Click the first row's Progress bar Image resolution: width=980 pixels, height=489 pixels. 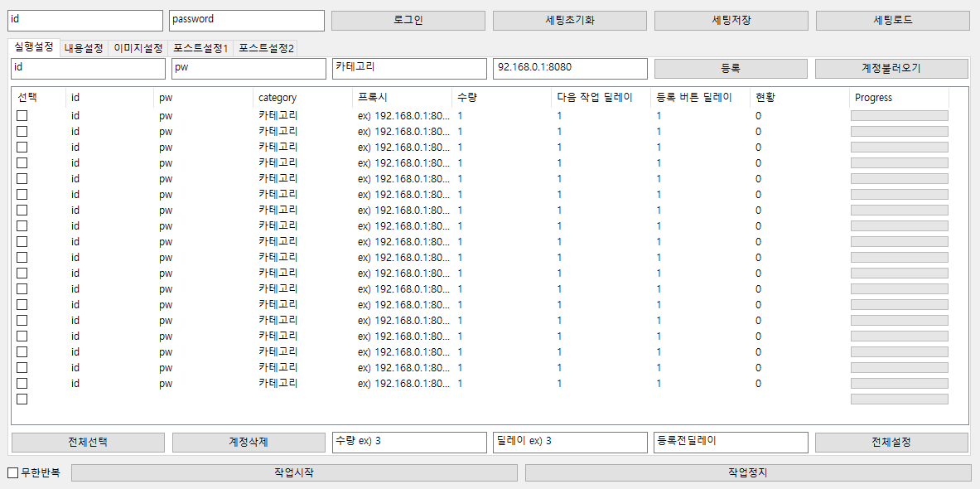899,116
